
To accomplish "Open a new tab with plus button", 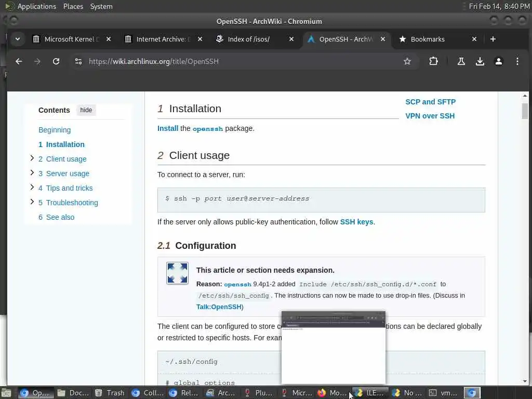I will 493,39.
